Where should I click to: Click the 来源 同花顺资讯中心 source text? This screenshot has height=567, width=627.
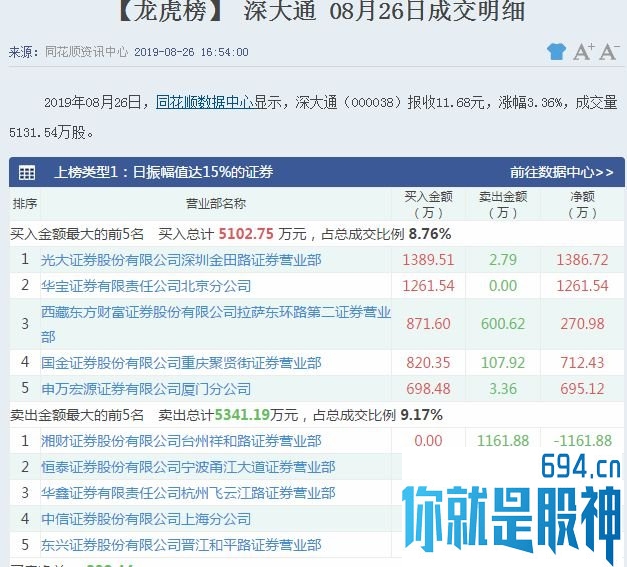68,52
